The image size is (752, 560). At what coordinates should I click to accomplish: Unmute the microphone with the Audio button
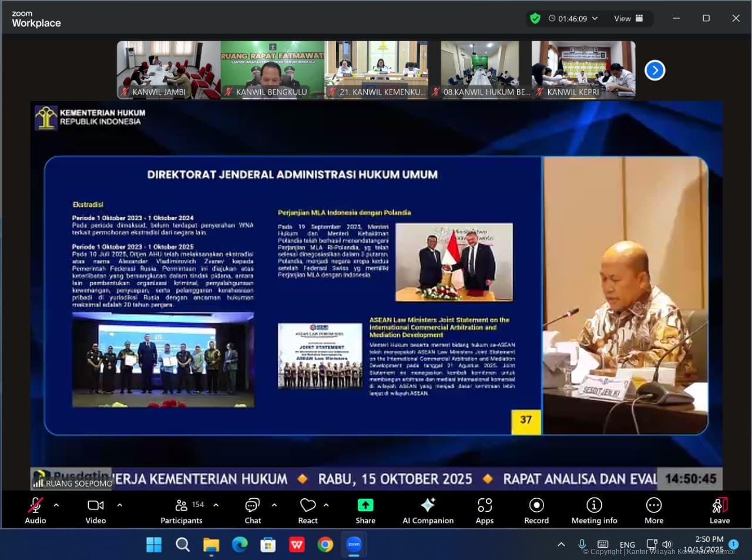tap(35, 510)
